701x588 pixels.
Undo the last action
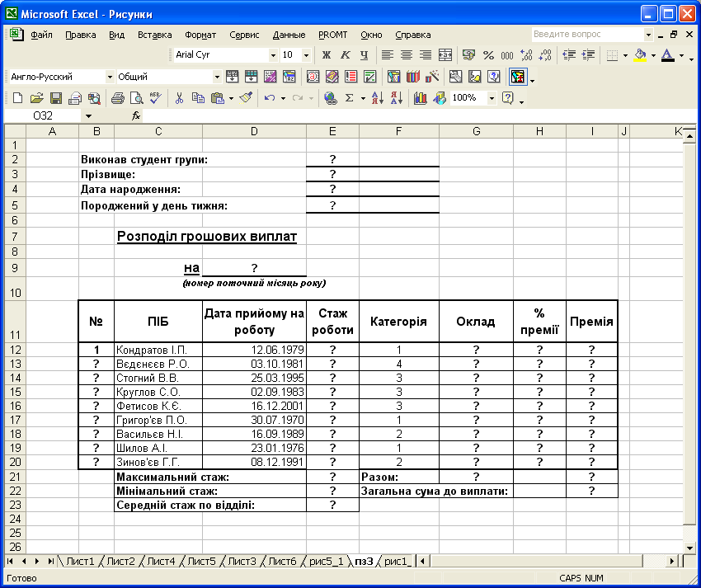click(x=270, y=98)
